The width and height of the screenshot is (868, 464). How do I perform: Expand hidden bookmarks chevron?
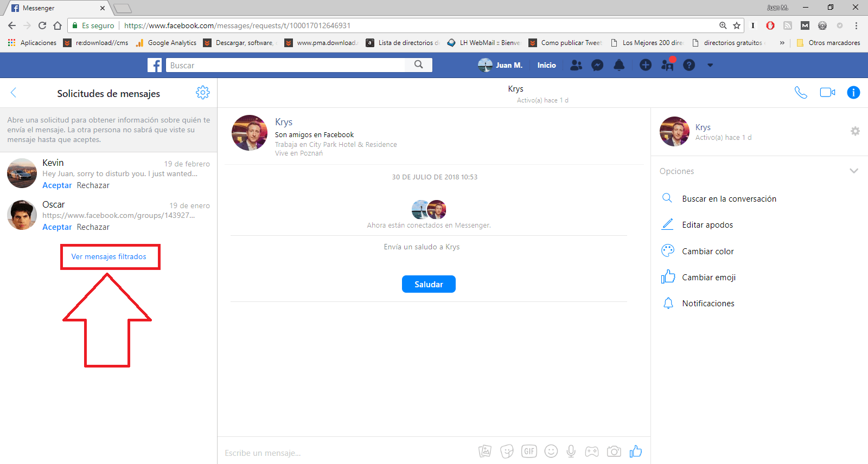[x=782, y=43]
